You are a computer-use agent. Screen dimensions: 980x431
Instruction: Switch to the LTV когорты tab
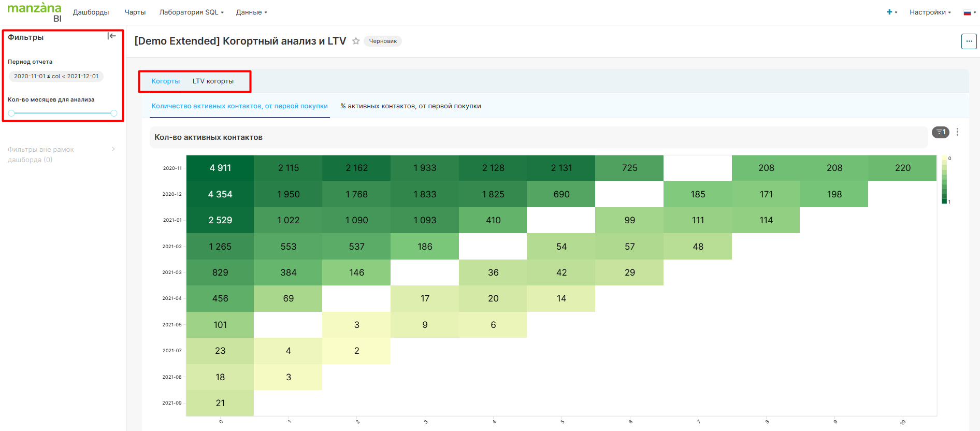(213, 81)
